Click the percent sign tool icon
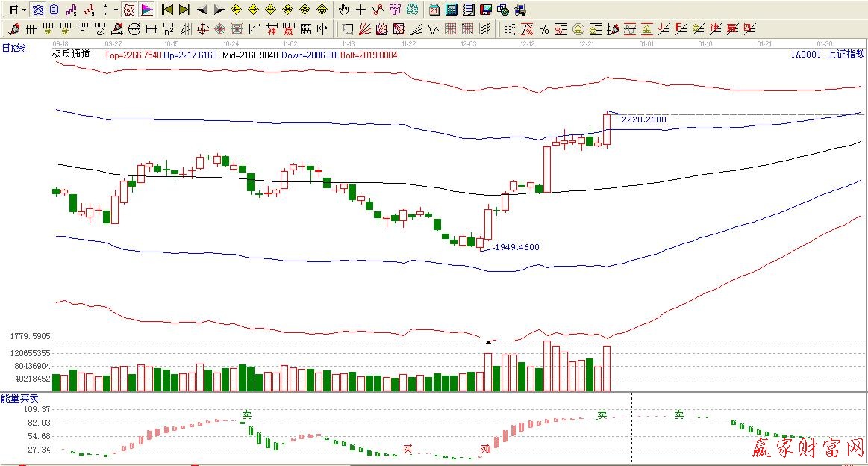Image resolution: width=868 pixels, height=466 pixels. 544,29
